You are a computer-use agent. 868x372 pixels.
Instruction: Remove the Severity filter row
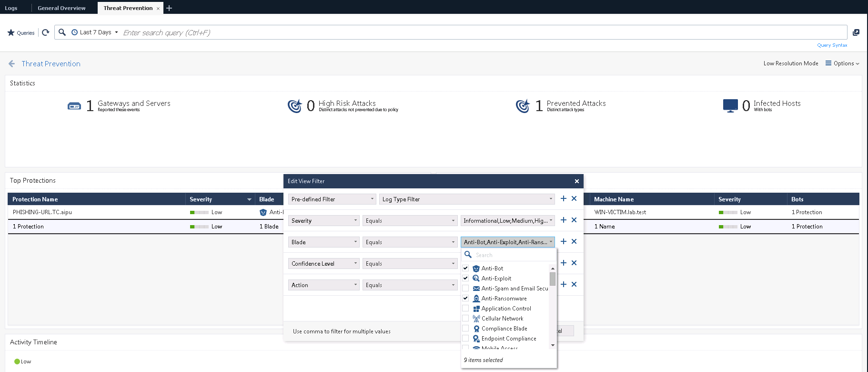pyautogui.click(x=574, y=220)
